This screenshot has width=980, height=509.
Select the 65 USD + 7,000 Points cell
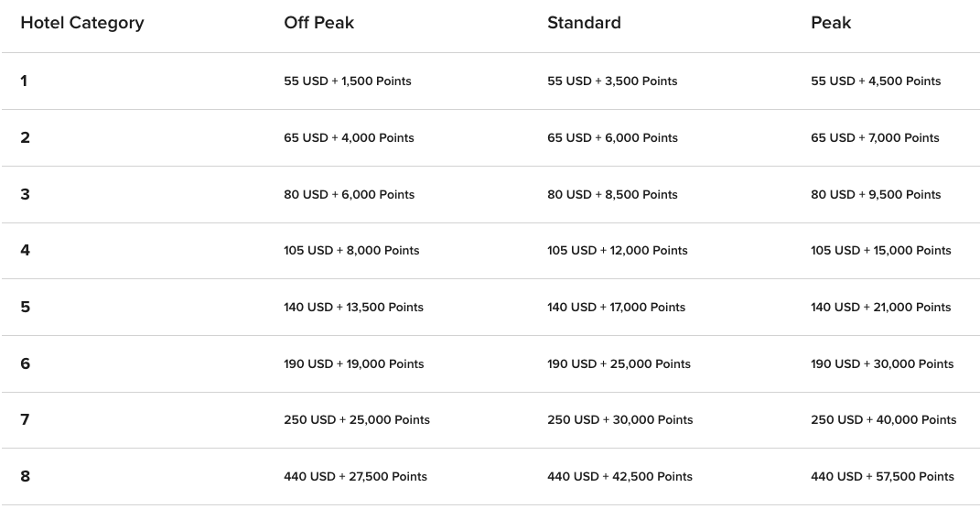point(875,138)
